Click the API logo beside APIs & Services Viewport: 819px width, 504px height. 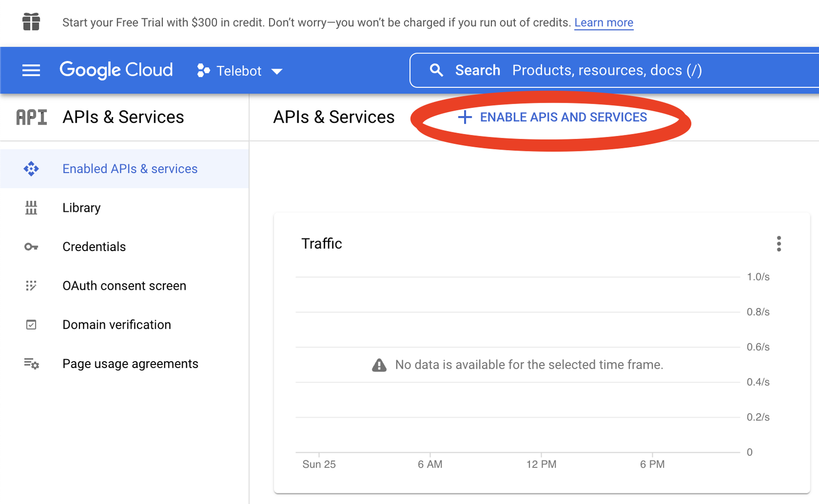(x=32, y=117)
